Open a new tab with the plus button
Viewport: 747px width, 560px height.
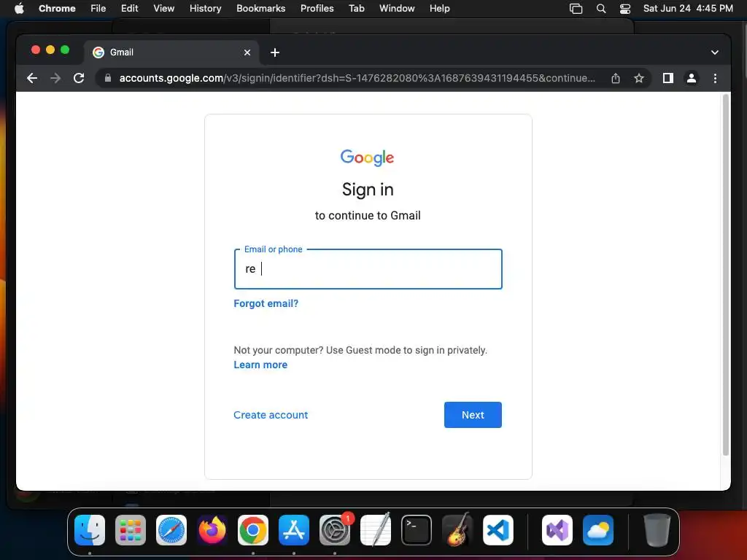click(x=275, y=52)
